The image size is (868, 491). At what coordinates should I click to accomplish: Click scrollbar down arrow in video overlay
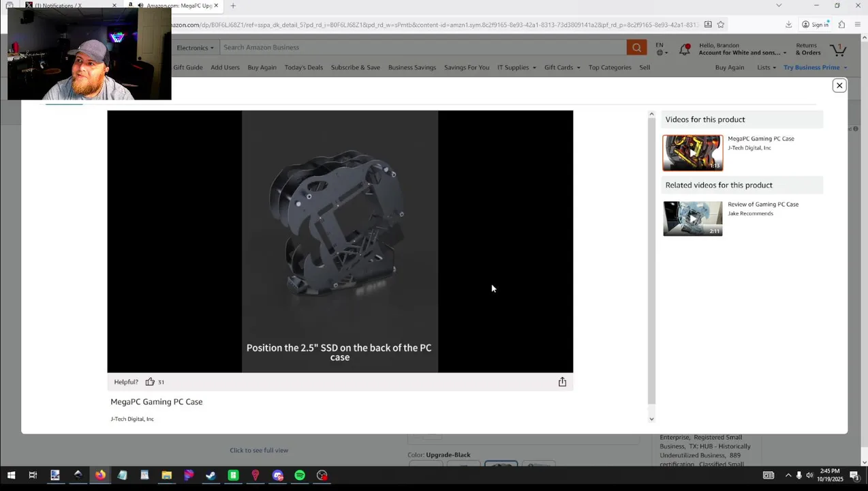coord(651,419)
